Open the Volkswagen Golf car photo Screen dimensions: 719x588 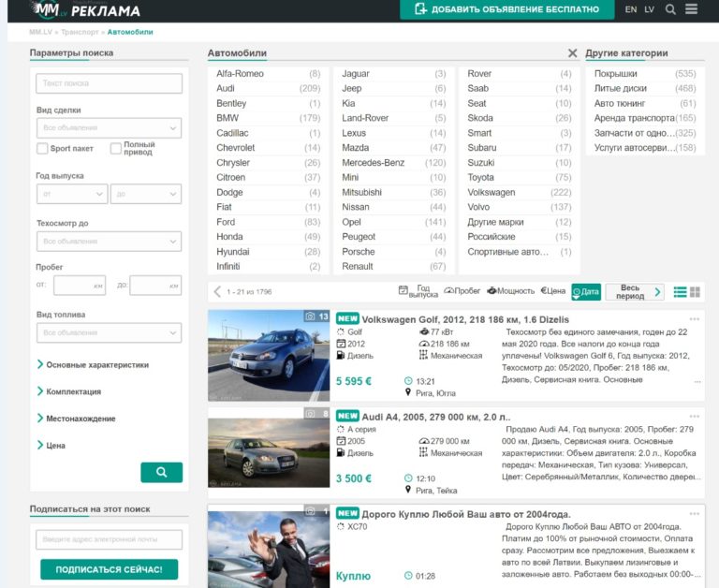pyautogui.click(x=269, y=356)
